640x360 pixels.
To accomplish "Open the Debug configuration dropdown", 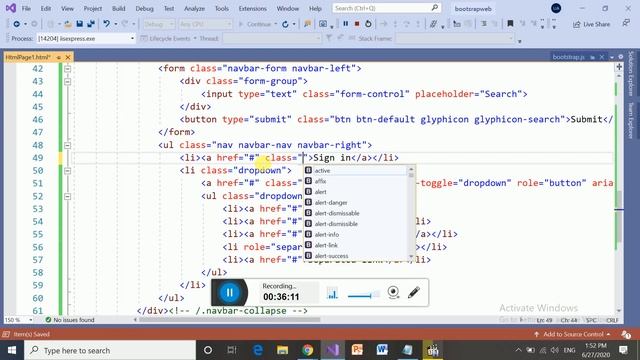I will [x=158, y=24].
